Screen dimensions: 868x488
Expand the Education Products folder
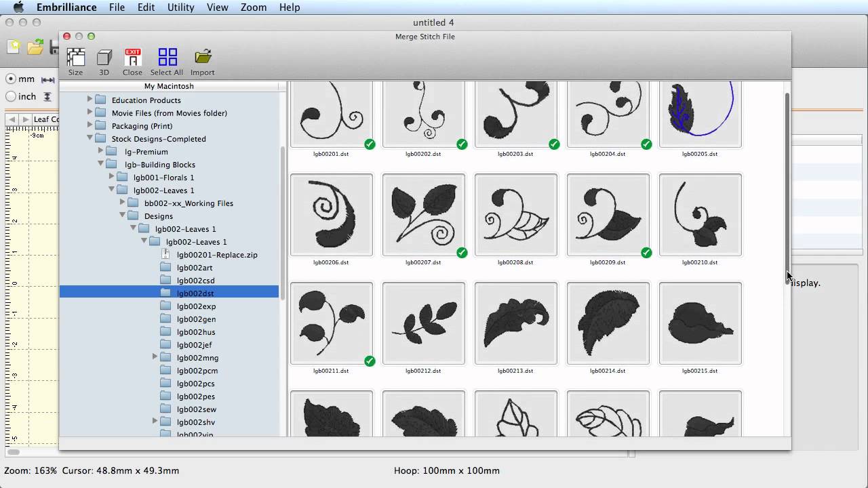tap(90, 100)
